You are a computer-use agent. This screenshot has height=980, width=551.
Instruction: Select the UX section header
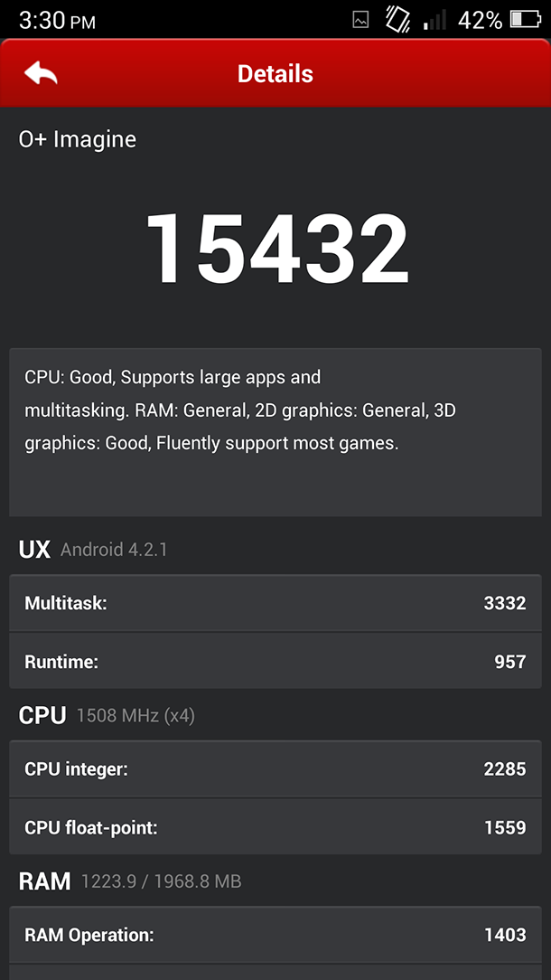tap(34, 549)
